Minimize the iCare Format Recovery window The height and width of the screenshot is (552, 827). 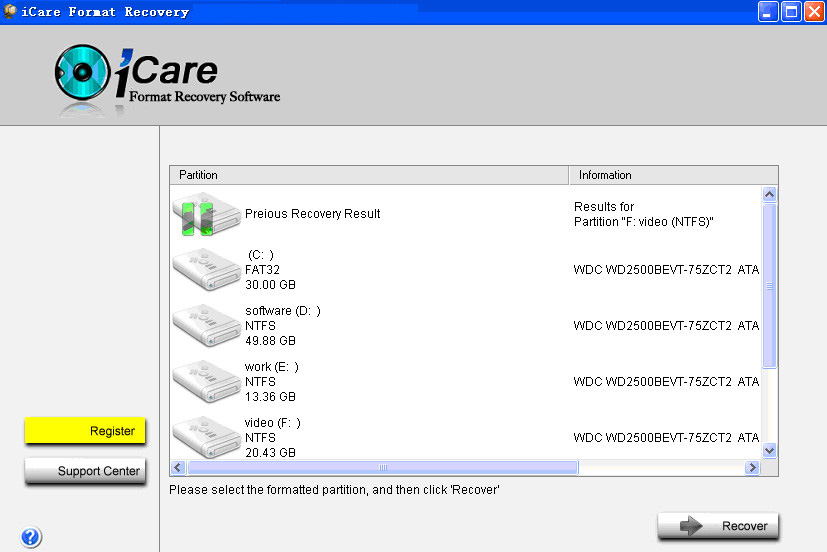point(768,11)
